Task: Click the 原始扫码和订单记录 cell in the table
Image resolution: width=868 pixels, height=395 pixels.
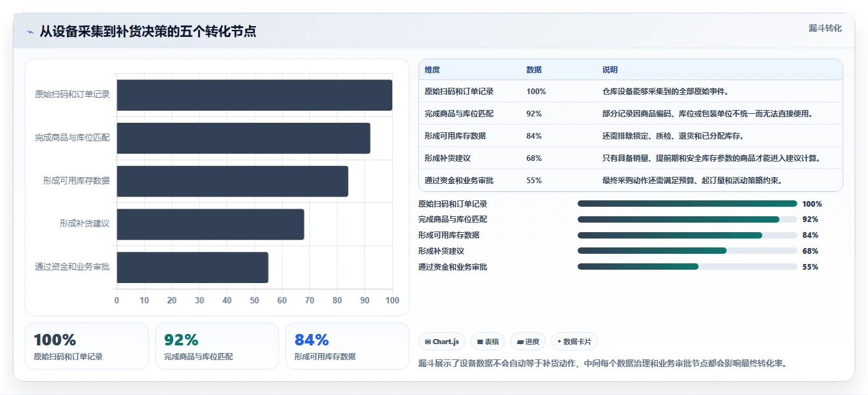Action: click(459, 92)
